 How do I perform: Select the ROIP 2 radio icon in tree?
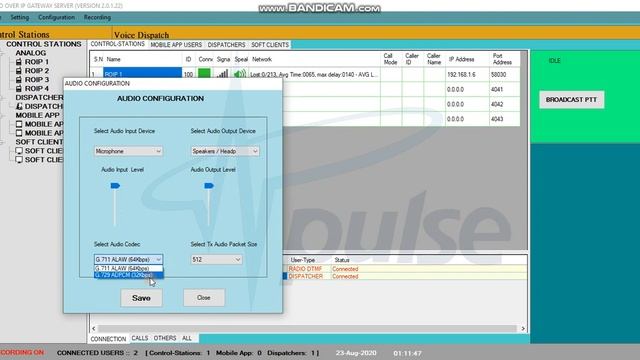click(x=19, y=71)
